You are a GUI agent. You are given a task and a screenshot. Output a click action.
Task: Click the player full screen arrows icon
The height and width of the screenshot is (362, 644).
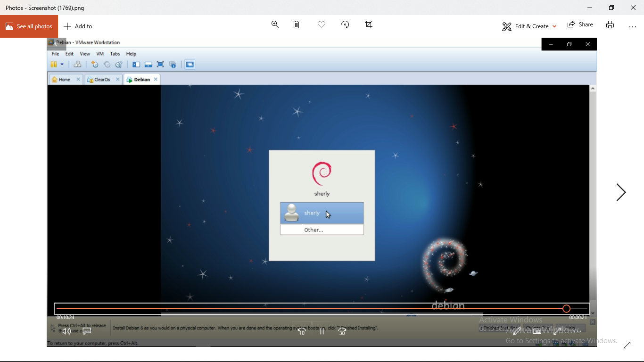(557, 331)
